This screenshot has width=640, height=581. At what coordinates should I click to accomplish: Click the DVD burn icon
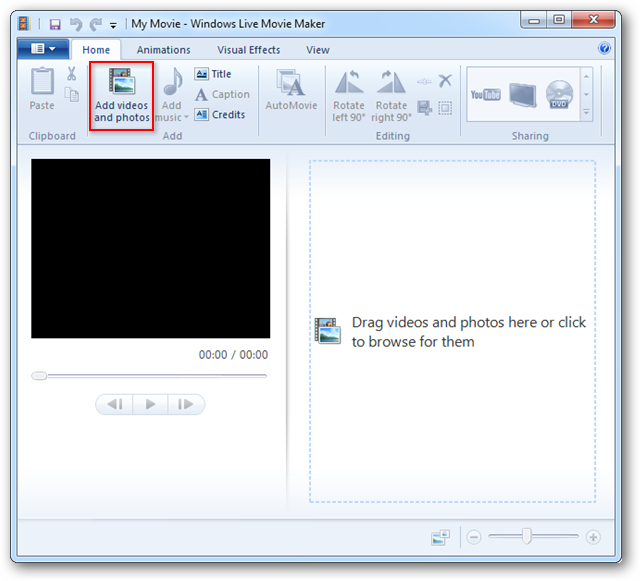pyautogui.click(x=559, y=94)
